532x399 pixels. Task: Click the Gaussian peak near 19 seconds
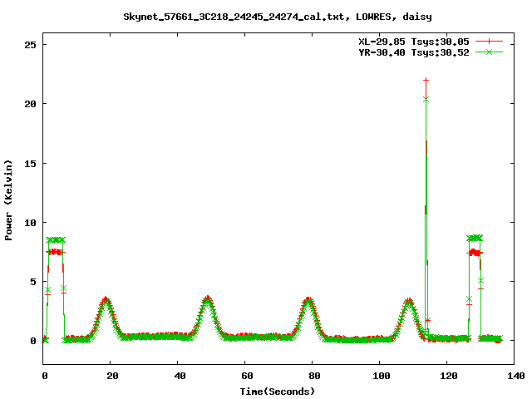pos(106,299)
